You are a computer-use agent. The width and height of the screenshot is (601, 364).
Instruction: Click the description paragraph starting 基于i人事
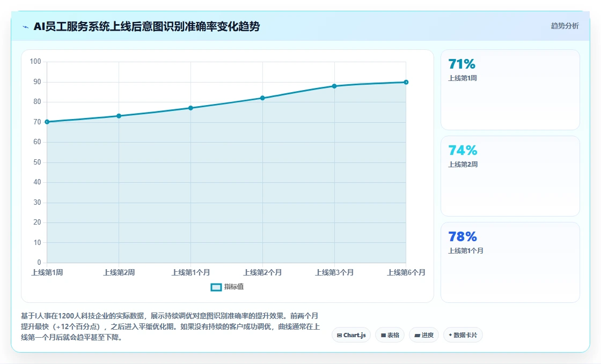point(171,327)
